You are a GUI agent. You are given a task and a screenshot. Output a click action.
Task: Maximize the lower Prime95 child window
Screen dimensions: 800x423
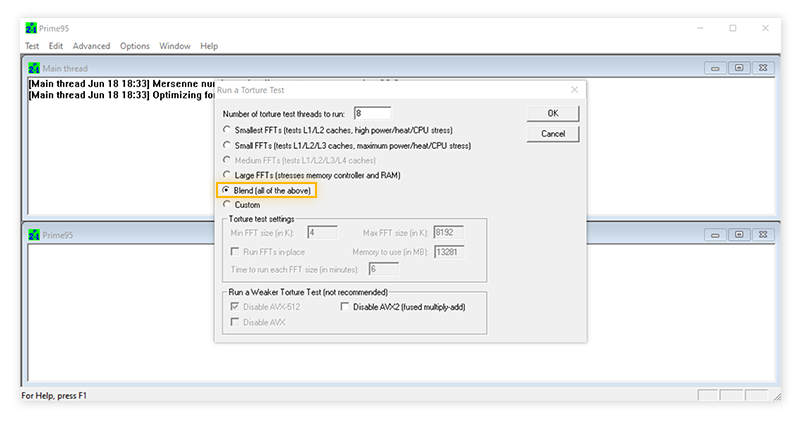[738, 235]
